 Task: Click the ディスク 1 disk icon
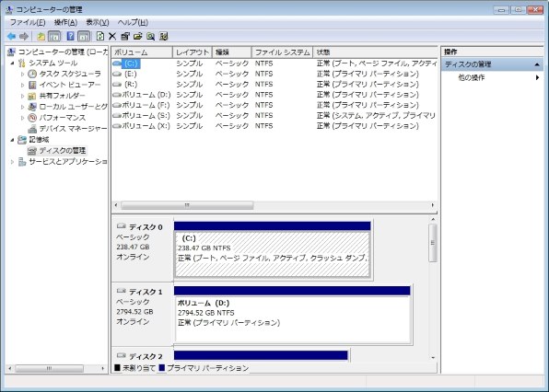(122, 291)
